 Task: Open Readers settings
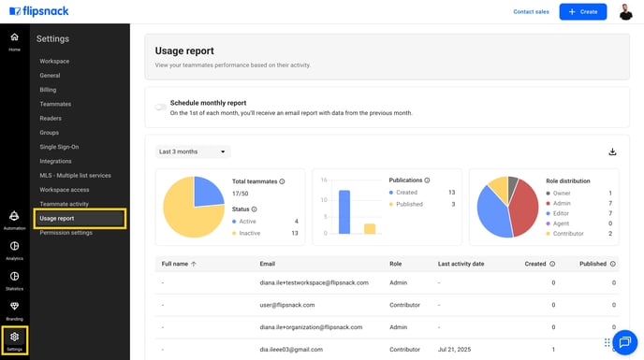[51, 118]
